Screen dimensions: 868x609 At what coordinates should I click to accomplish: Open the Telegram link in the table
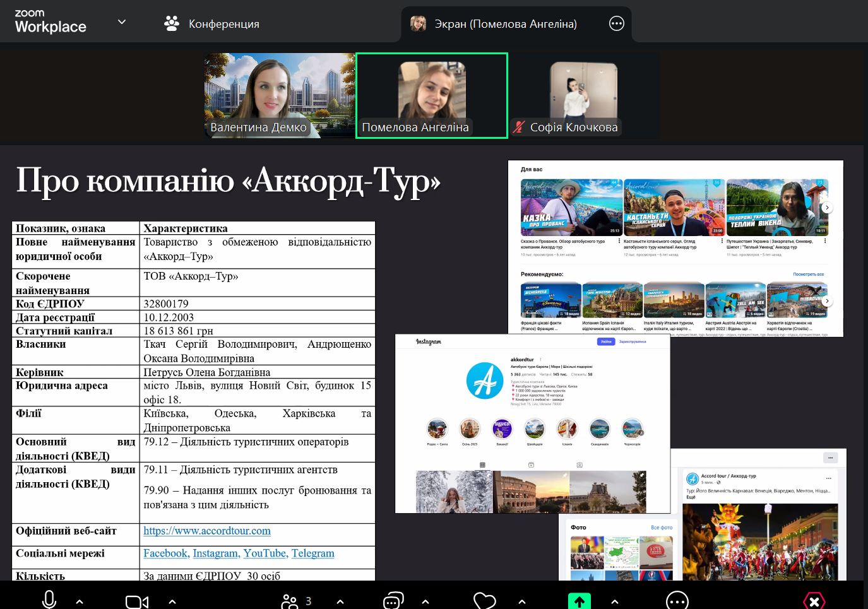click(x=313, y=553)
